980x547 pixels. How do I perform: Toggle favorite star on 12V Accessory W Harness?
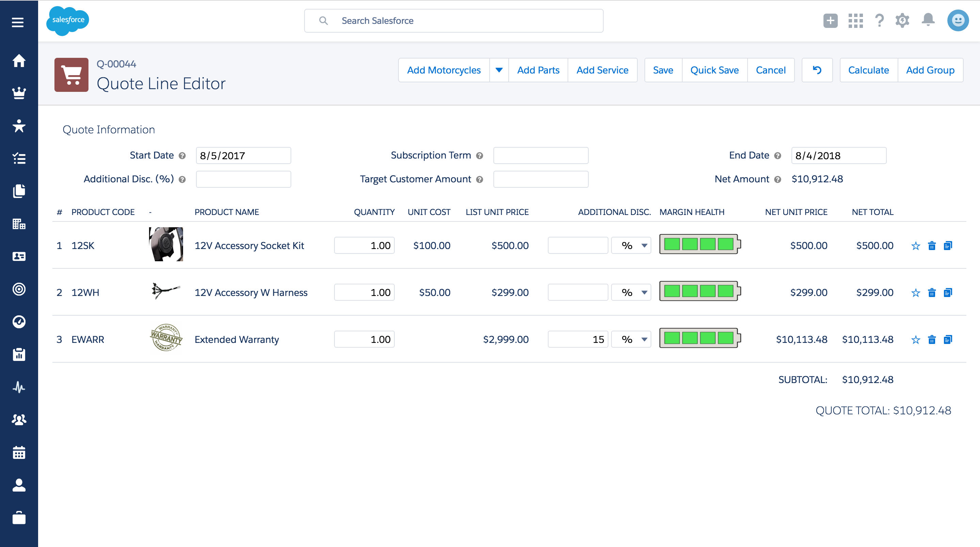click(915, 293)
